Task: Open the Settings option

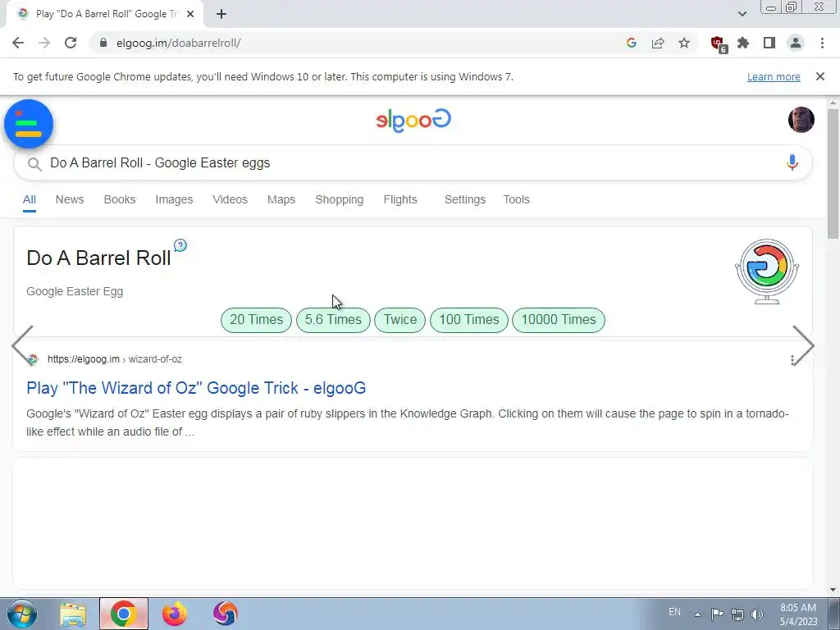Action: point(465,199)
